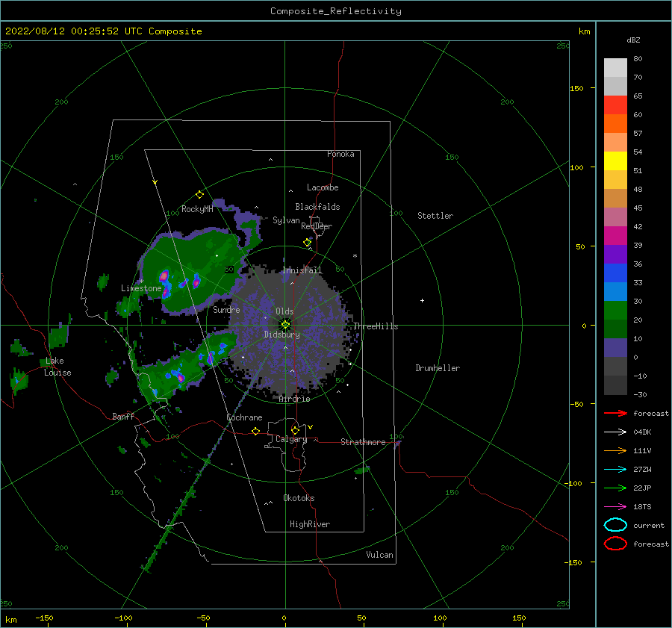Click the radar site marker at the center near Olds
672x628 pixels.
pos(285,325)
